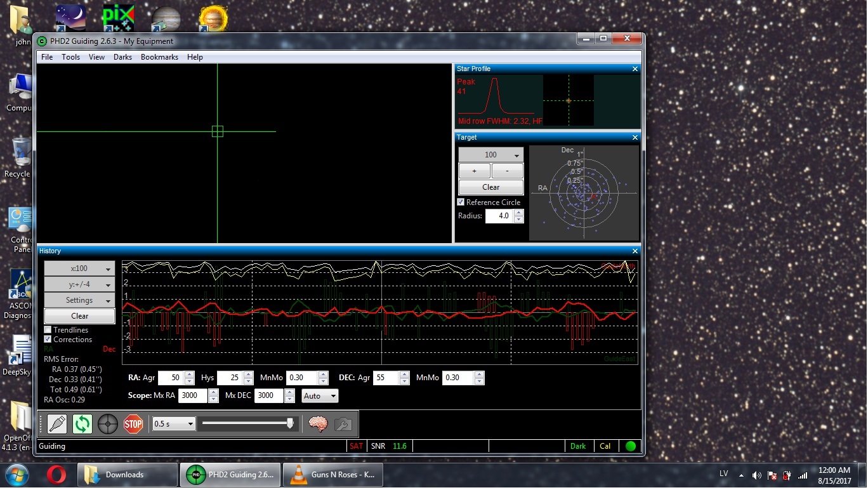Open the pix desktop shortcut icon
This screenshot has width=868, height=490.
click(x=118, y=17)
